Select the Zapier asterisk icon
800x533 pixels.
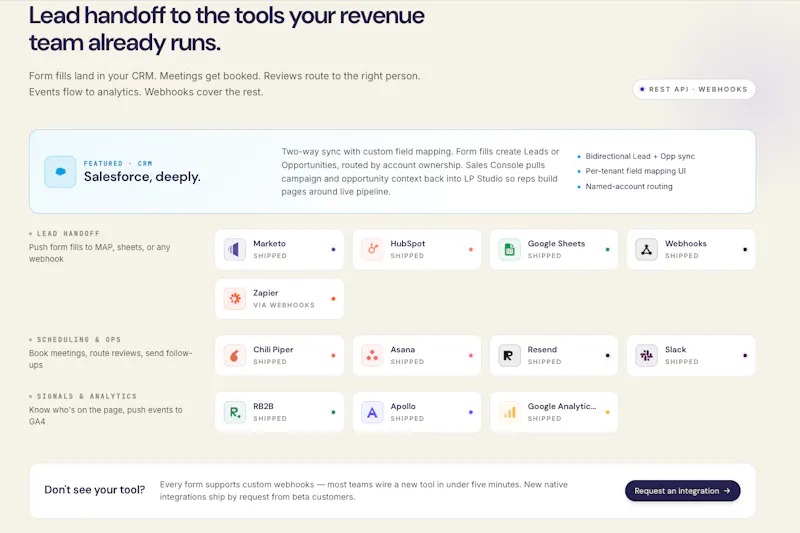point(235,299)
